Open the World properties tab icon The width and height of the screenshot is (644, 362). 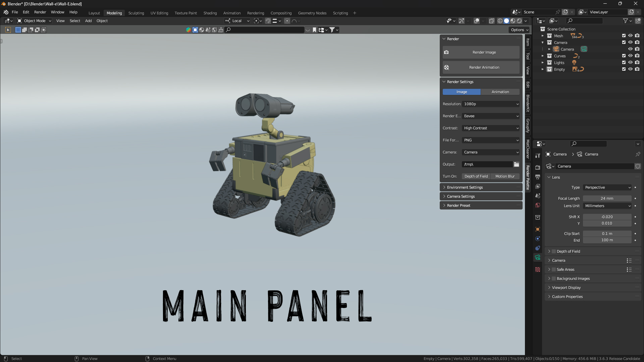(x=538, y=205)
